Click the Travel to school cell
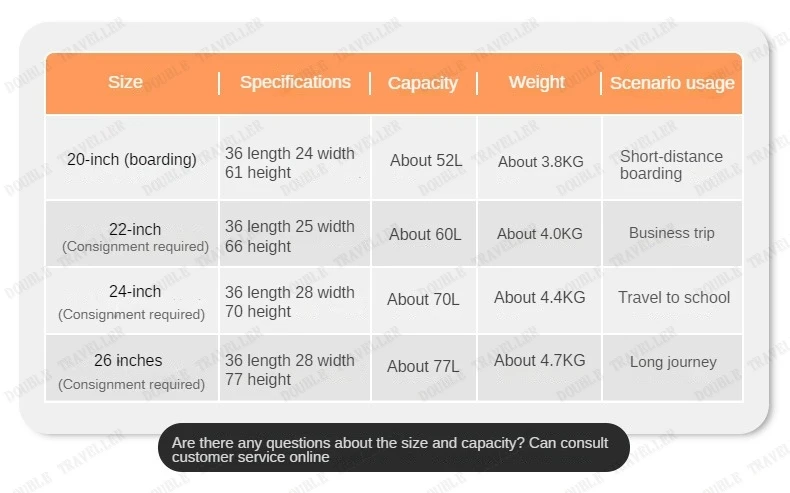Screen dimensions: 790x493 click(673, 297)
